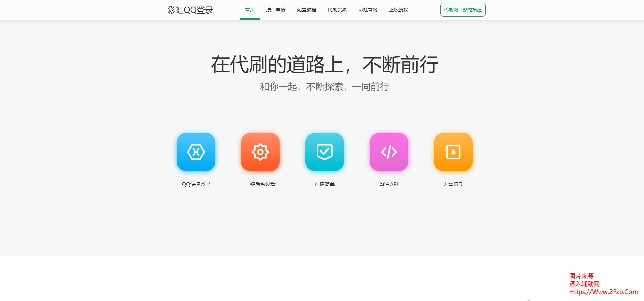Go to 配置教程 in the navigation
This screenshot has width=644, height=301.
(x=306, y=10)
